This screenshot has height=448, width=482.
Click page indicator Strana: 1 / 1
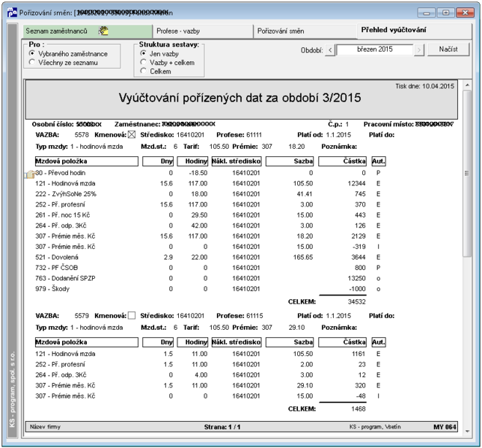(222, 427)
